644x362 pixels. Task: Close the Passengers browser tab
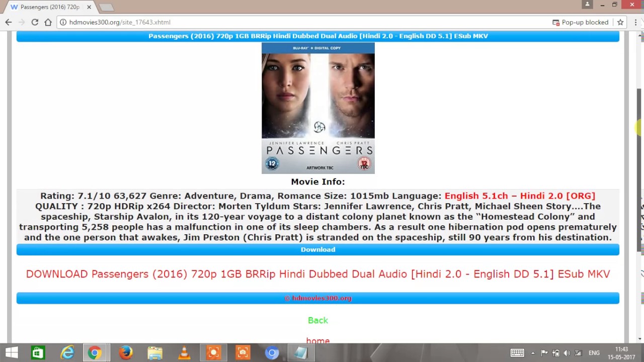point(89,7)
